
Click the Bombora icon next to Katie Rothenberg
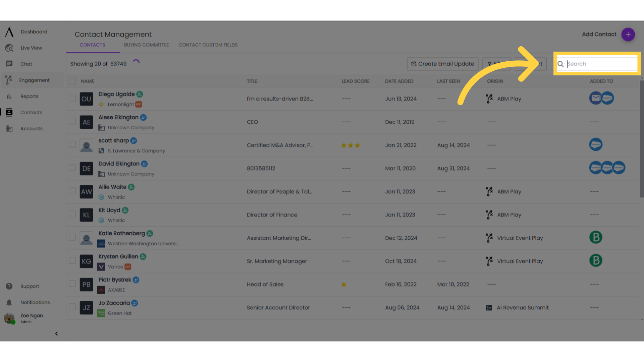[596, 237]
